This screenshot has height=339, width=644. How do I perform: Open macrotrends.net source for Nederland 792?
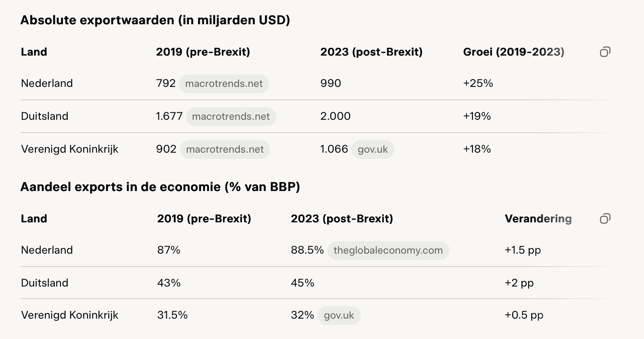click(x=224, y=84)
